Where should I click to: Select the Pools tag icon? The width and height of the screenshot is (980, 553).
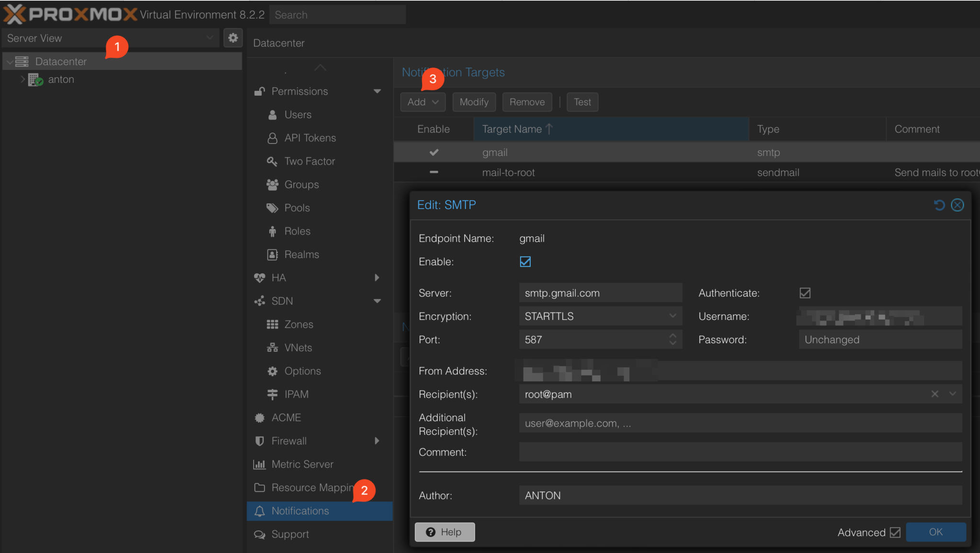272,208
